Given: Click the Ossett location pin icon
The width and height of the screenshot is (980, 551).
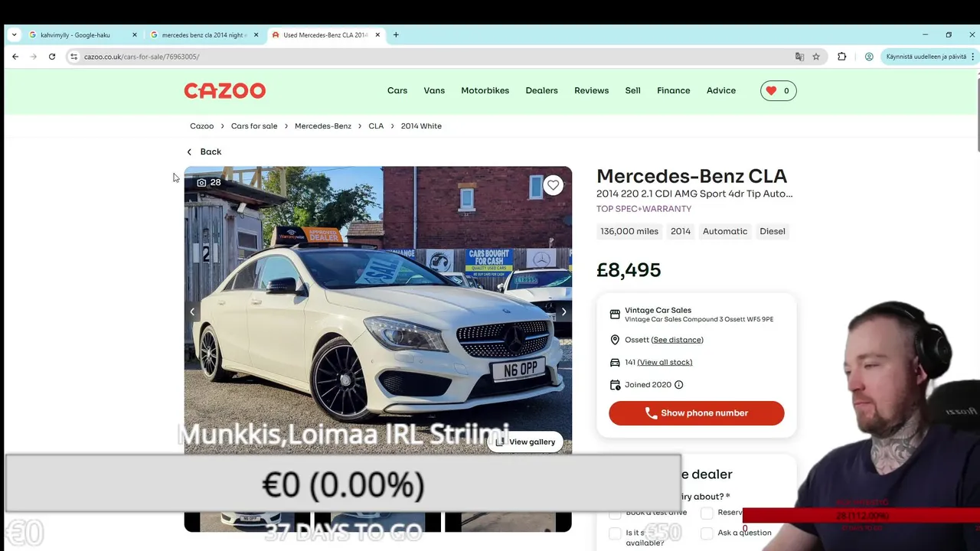Looking at the screenshot, I should point(615,340).
